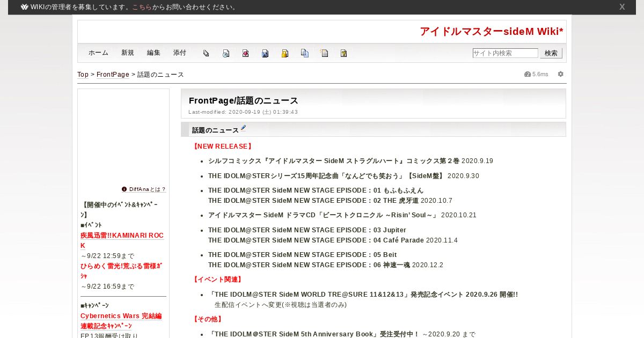
Task: Open the 新規 menu item
Action: tap(128, 53)
